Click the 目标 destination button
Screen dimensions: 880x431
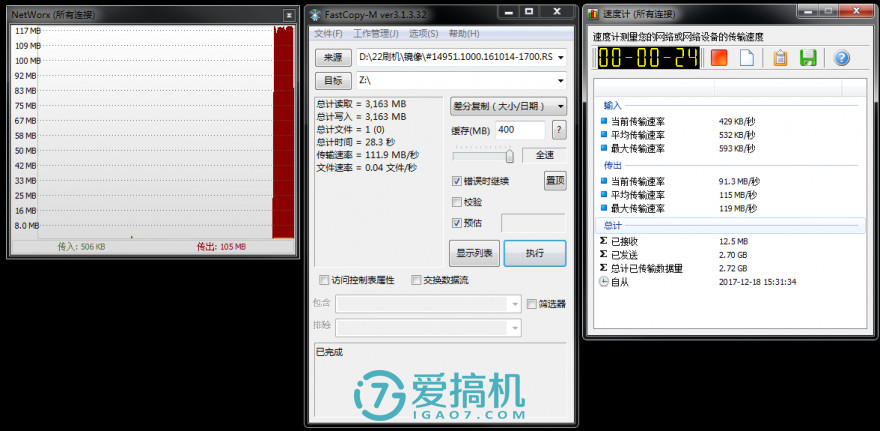333,81
